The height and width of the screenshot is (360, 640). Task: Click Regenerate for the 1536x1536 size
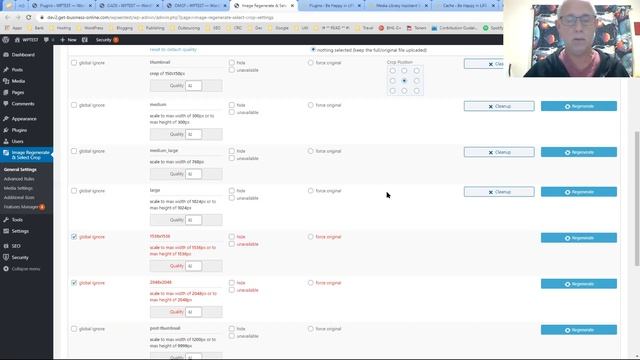[579, 238]
